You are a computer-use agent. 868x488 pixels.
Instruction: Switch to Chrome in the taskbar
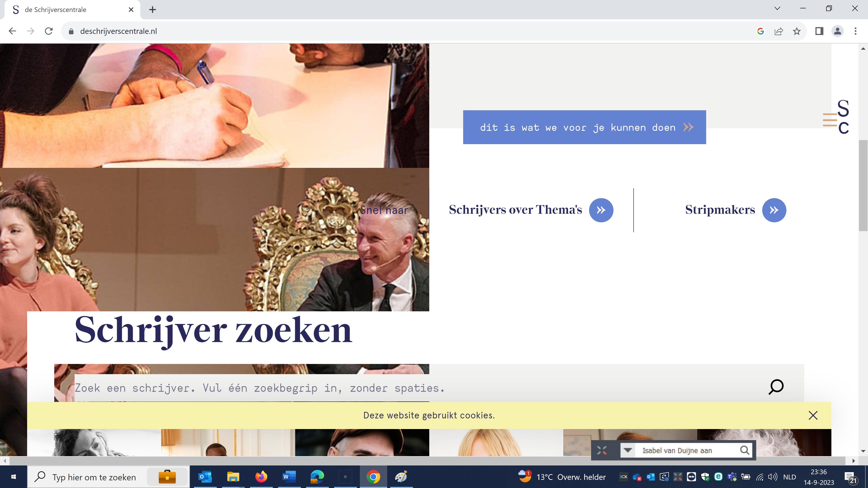click(x=373, y=477)
